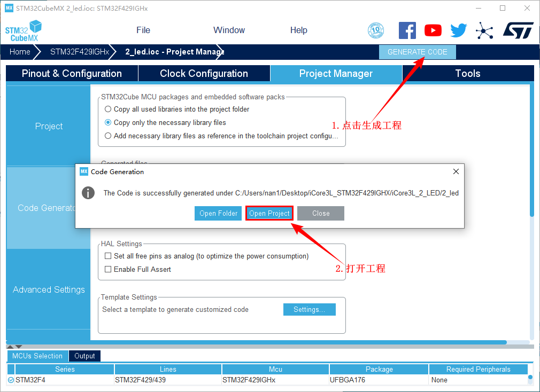540x392 pixels.
Task: Click the horizontal scrollbar under settings panel
Action: click(257, 342)
